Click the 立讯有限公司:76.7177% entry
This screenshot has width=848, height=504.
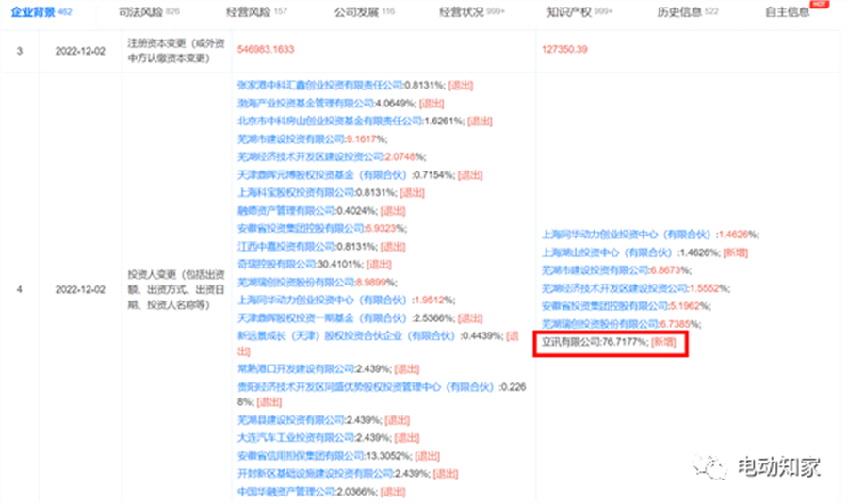pos(595,342)
